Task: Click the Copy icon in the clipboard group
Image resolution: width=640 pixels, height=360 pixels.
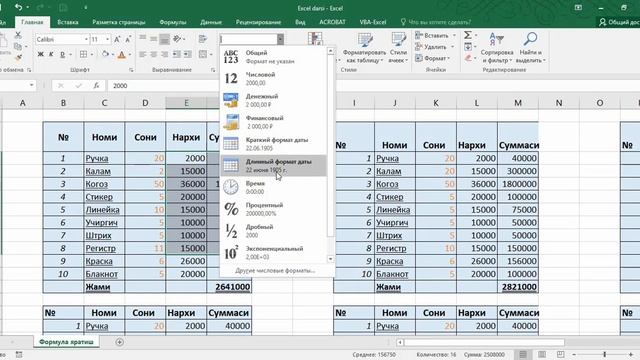Action: point(18,47)
